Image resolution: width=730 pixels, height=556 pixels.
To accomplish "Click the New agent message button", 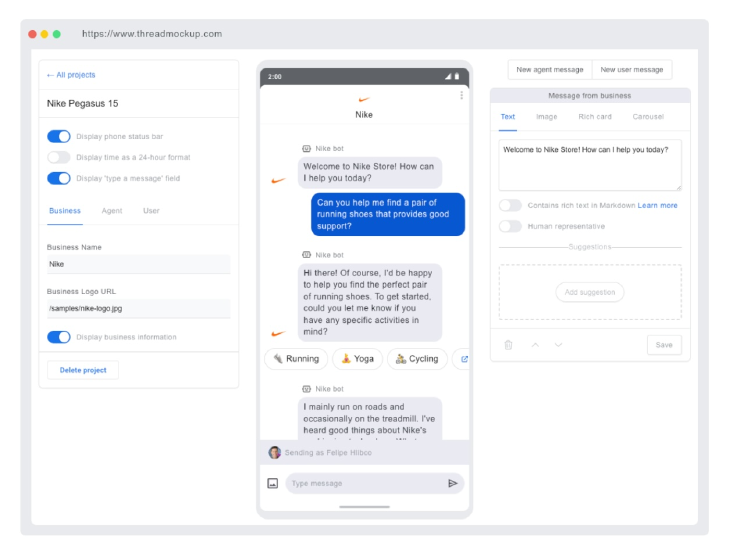I will [x=549, y=70].
